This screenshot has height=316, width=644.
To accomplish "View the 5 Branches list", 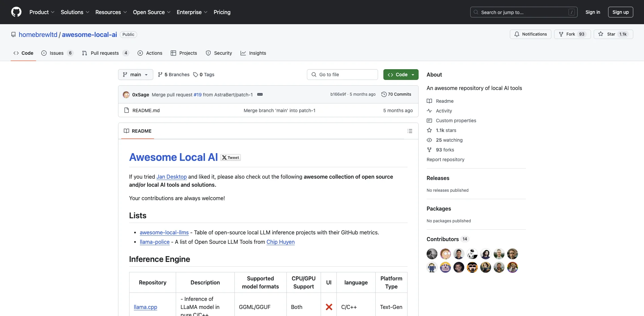I will [x=174, y=75].
